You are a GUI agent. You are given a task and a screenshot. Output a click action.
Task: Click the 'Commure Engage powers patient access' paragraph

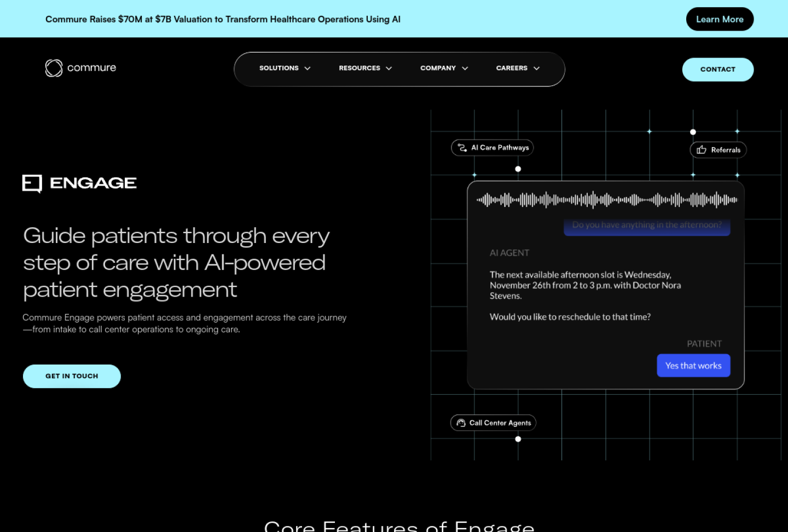[184, 323]
